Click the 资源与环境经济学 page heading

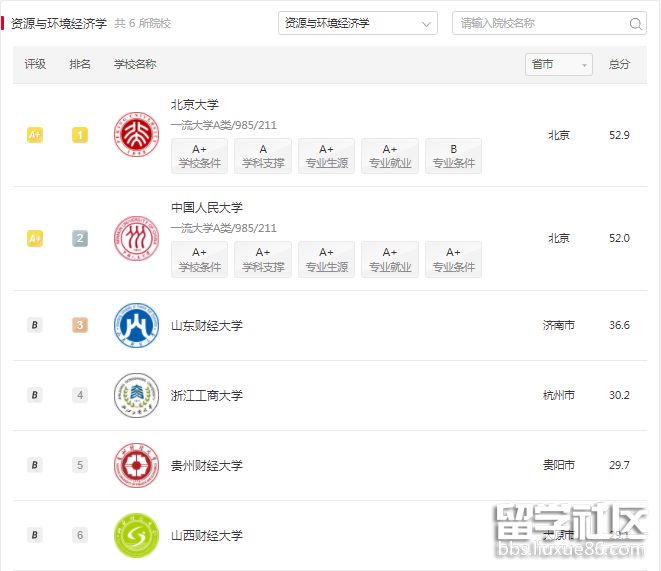[x=59, y=23]
